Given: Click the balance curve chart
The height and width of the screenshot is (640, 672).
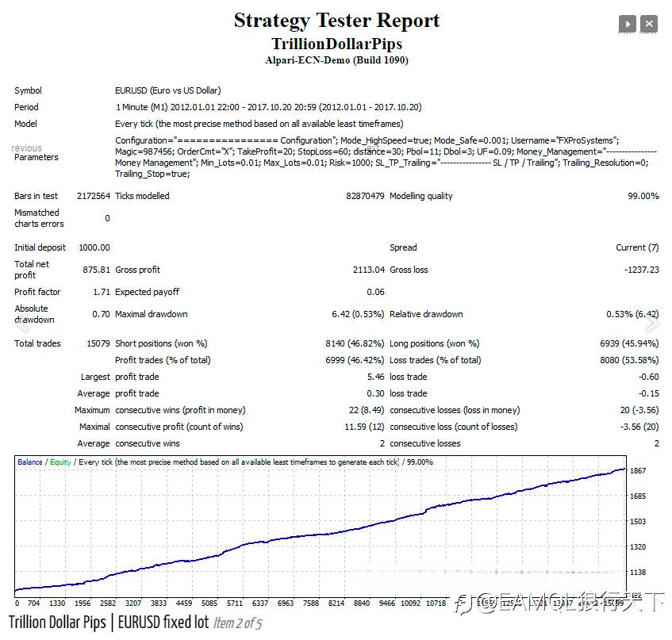Looking at the screenshot, I should coord(321,527).
